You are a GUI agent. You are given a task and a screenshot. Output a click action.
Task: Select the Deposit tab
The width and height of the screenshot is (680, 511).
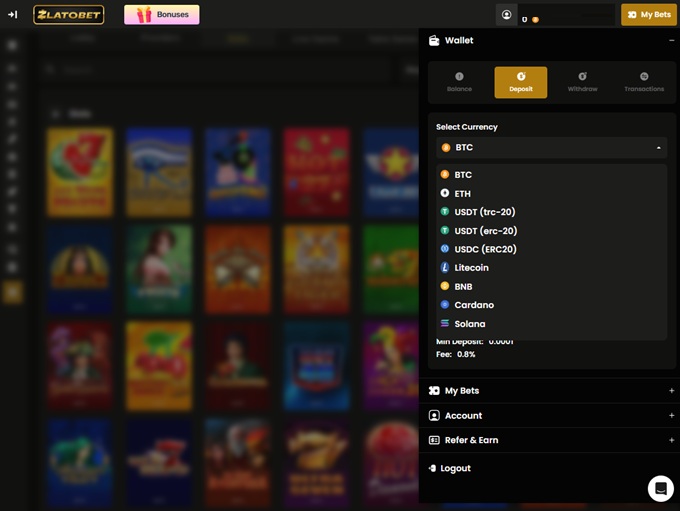click(x=520, y=82)
